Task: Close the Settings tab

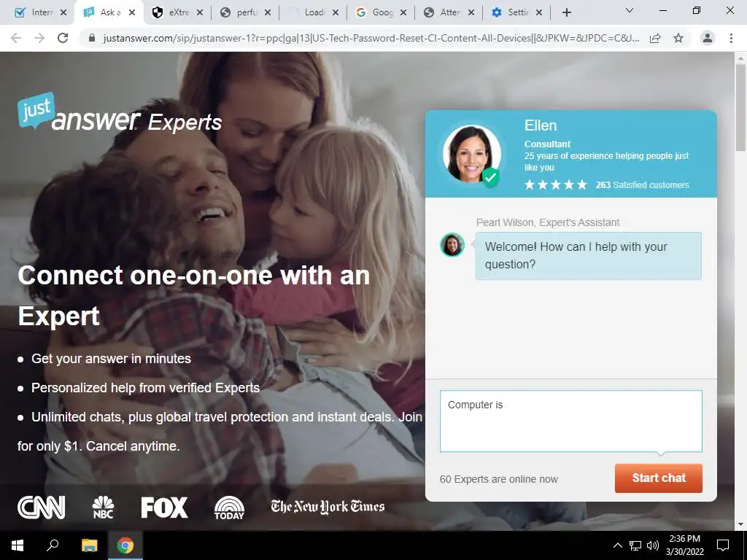Action: [x=539, y=13]
